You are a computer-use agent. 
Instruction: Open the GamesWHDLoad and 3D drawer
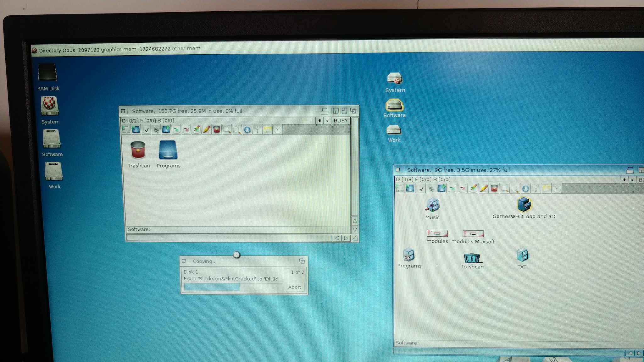coord(524,204)
